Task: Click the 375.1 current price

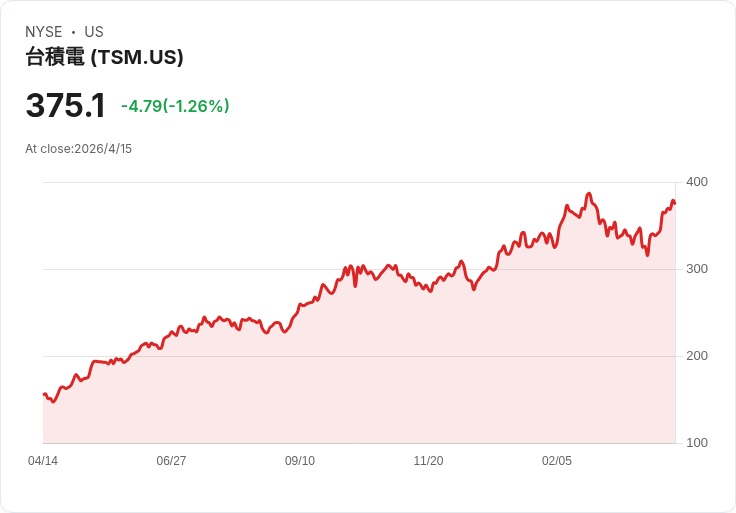Action: click(x=65, y=105)
